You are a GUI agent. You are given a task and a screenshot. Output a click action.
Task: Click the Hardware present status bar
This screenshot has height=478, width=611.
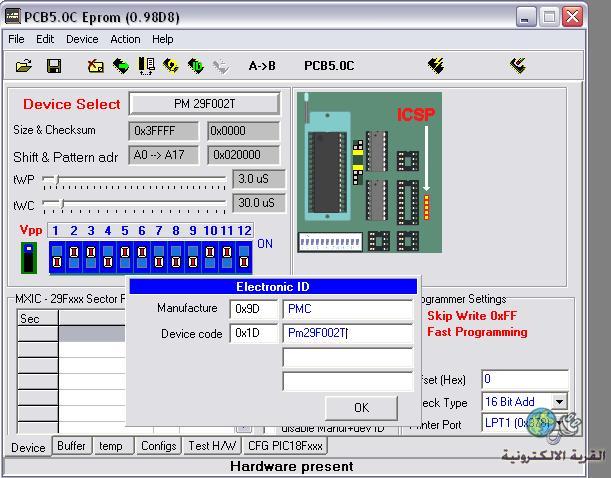click(291, 466)
